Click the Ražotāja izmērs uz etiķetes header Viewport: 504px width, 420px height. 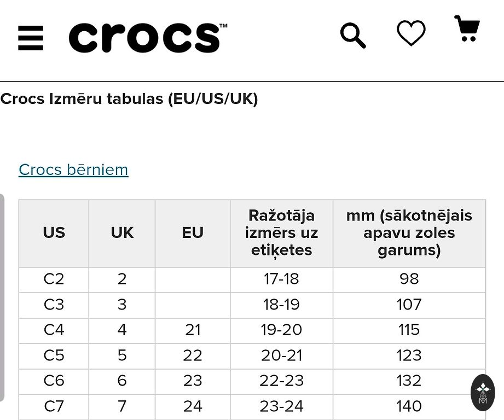point(281,233)
